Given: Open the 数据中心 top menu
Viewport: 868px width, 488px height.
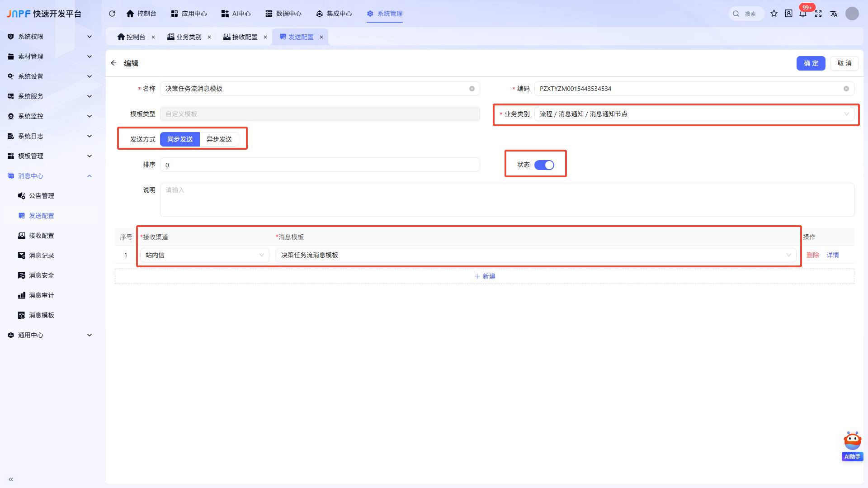Looking at the screenshot, I should pyautogui.click(x=283, y=14).
